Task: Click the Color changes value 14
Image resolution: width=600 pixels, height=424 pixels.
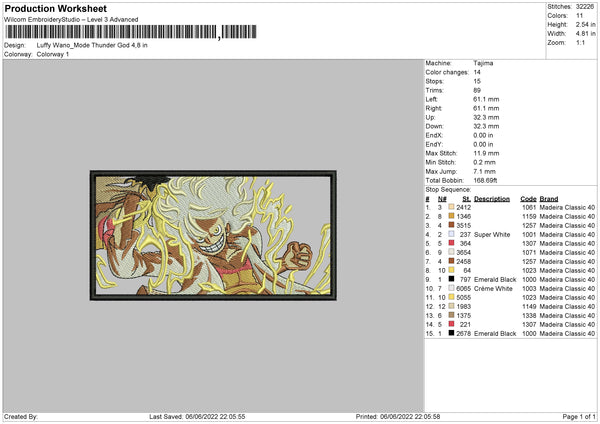Action: pos(477,72)
